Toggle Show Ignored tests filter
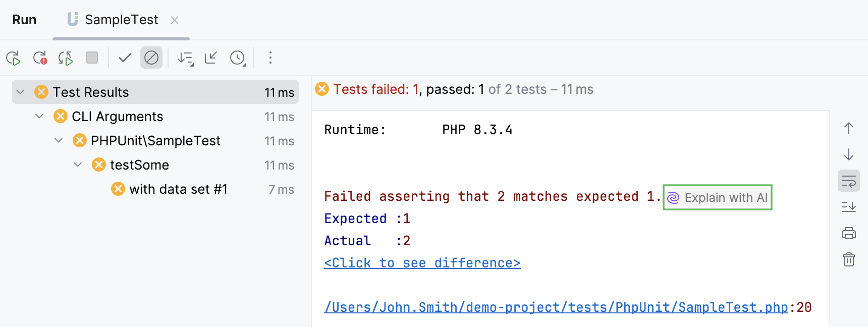This screenshot has height=327, width=868. click(151, 58)
